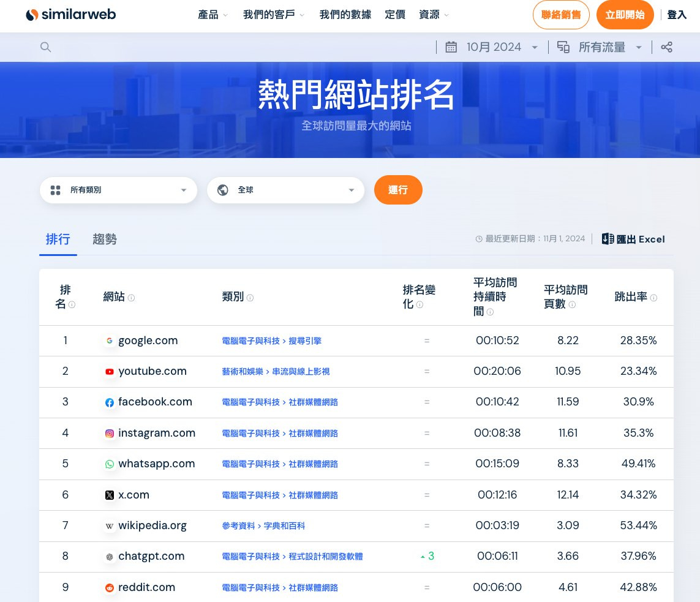Click the info icon next to 平均訪問持續時間

490,312
